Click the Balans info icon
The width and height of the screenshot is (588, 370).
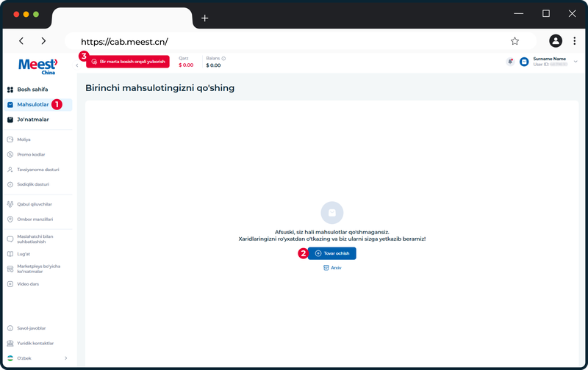point(223,59)
